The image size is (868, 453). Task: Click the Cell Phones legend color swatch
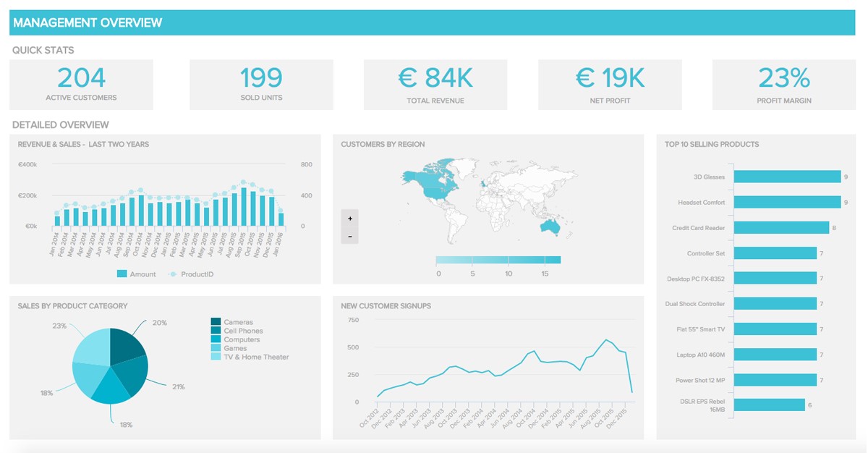216,331
